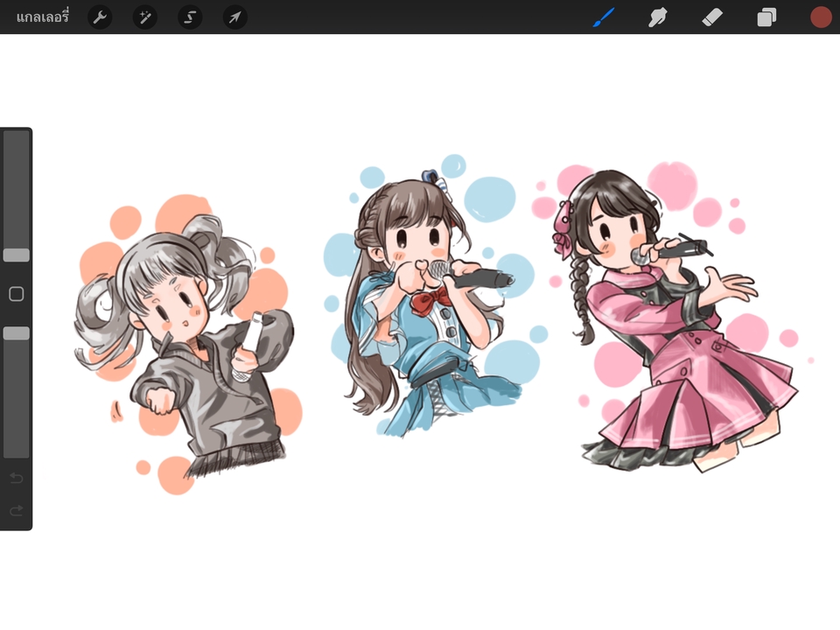Redo the undone action
The height and width of the screenshot is (630, 840).
15,510
